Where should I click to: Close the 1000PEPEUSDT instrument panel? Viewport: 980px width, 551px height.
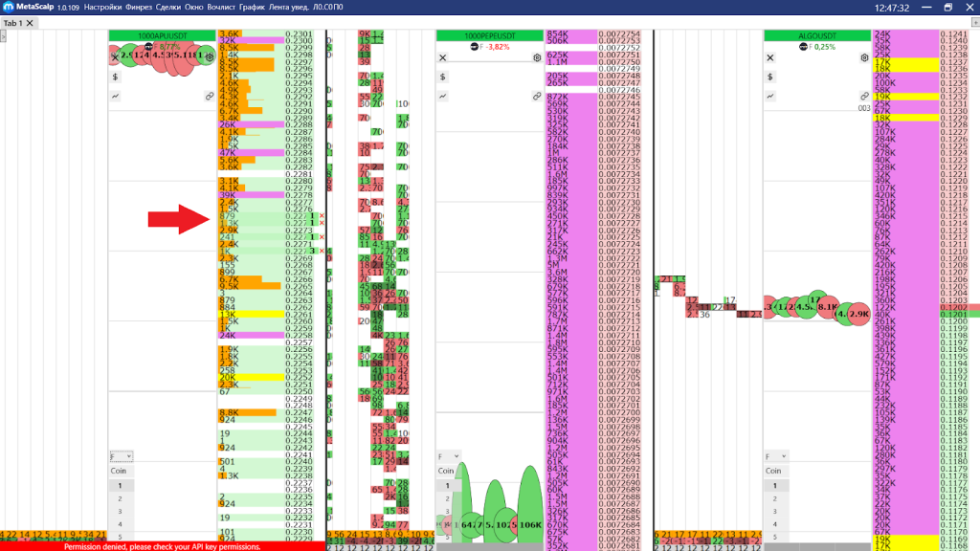(x=442, y=57)
